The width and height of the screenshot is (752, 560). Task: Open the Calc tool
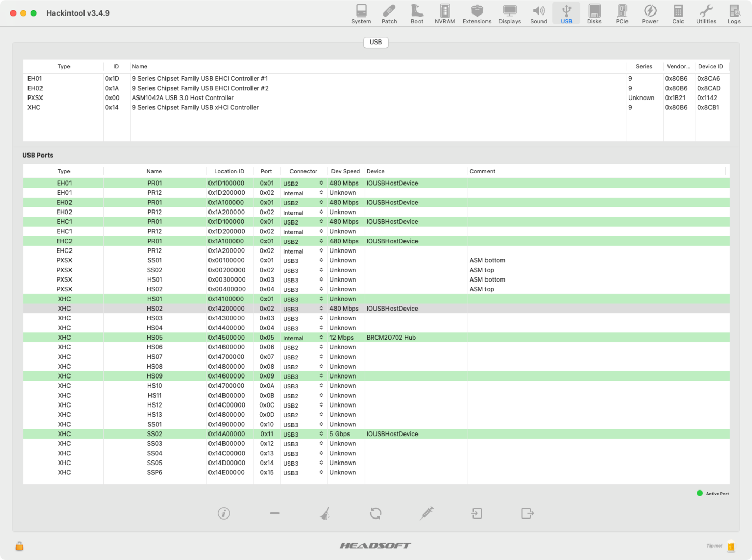(678, 14)
